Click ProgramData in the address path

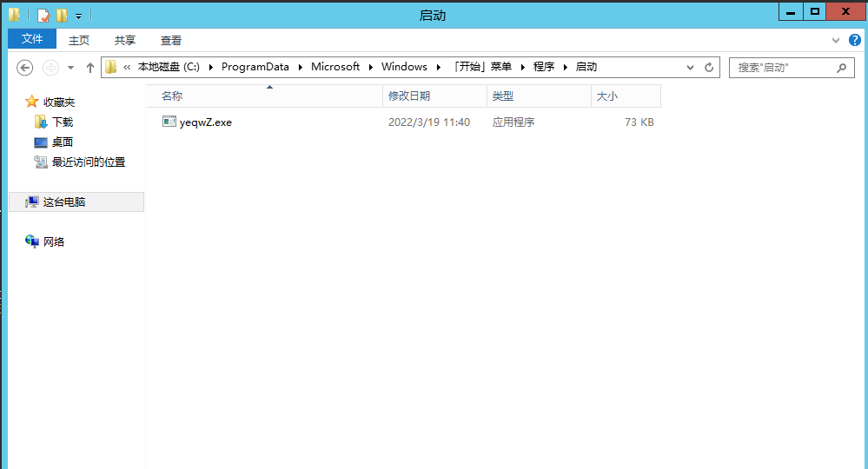(x=255, y=67)
